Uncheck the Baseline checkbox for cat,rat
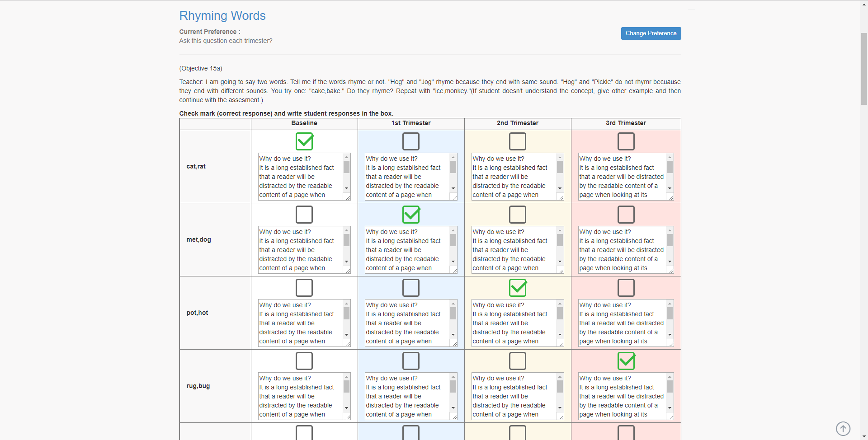Screen dimensions: 868x440 tap(304, 141)
